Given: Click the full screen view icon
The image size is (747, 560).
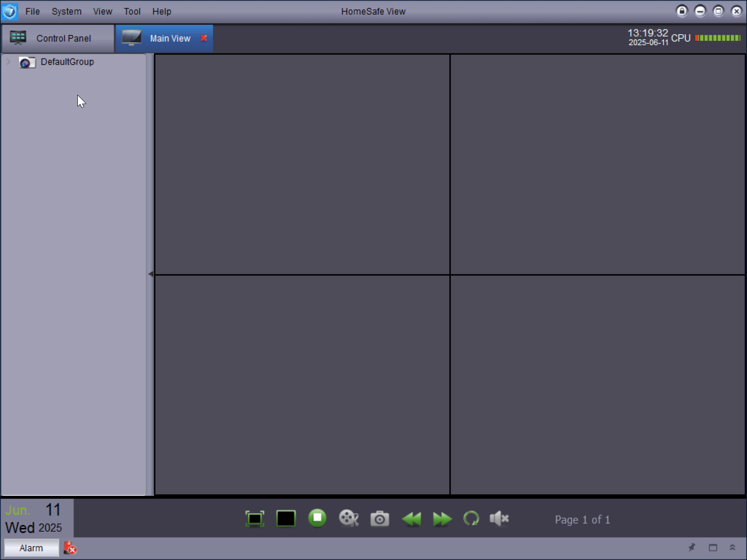Looking at the screenshot, I should (255, 519).
